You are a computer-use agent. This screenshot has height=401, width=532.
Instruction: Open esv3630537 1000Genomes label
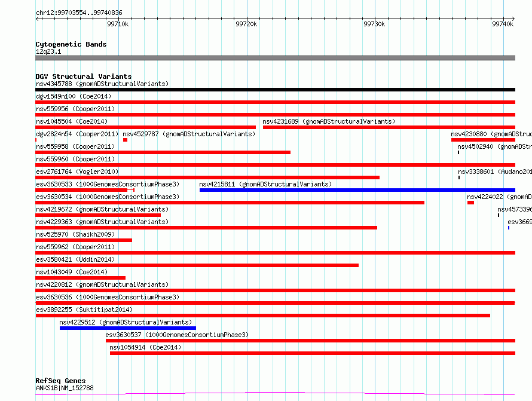pos(177,335)
